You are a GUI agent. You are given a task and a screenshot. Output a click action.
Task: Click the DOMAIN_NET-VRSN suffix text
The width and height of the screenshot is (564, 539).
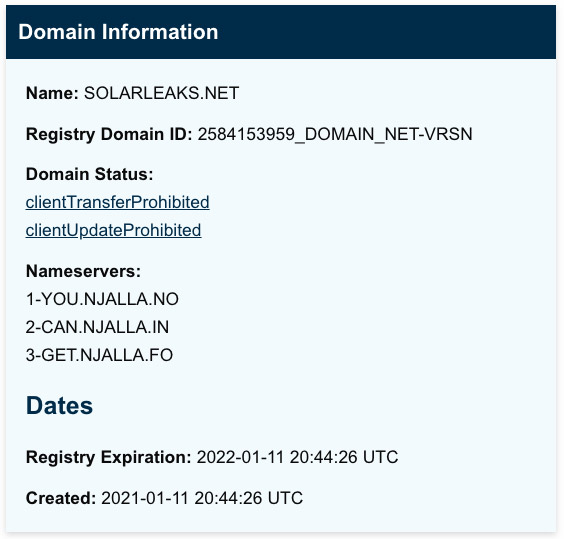click(388, 135)
